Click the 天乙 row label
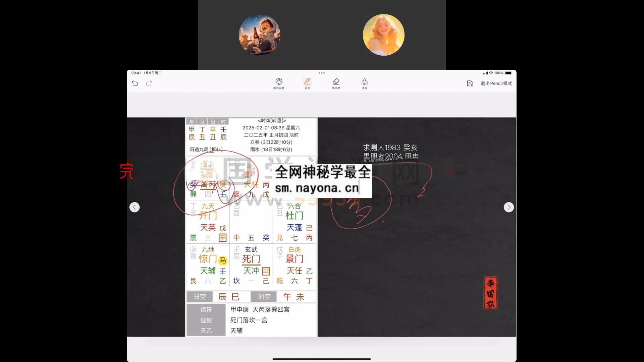 click(206, 330)
